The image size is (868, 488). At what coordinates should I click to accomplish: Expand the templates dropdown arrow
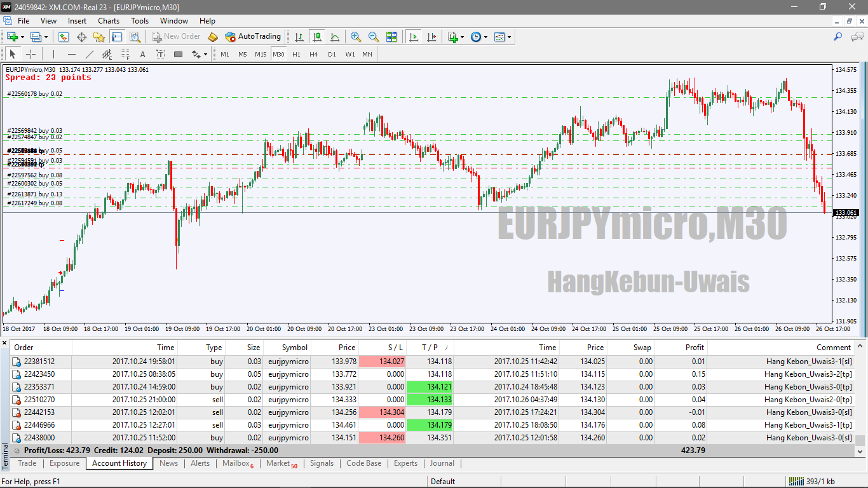point(509,37)
